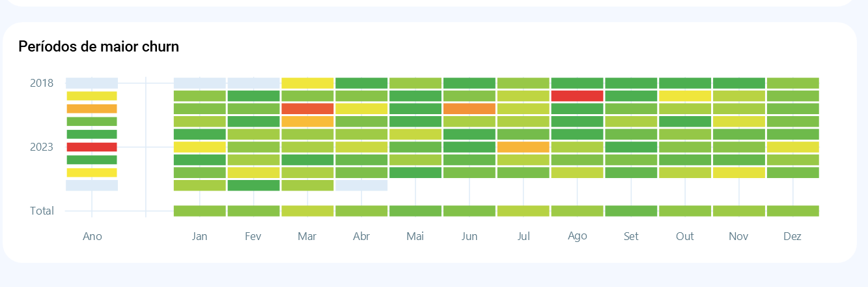Screen dimensions: 868x287
Task: Click the yellow October 2019 cell
Action: (685, 96)
